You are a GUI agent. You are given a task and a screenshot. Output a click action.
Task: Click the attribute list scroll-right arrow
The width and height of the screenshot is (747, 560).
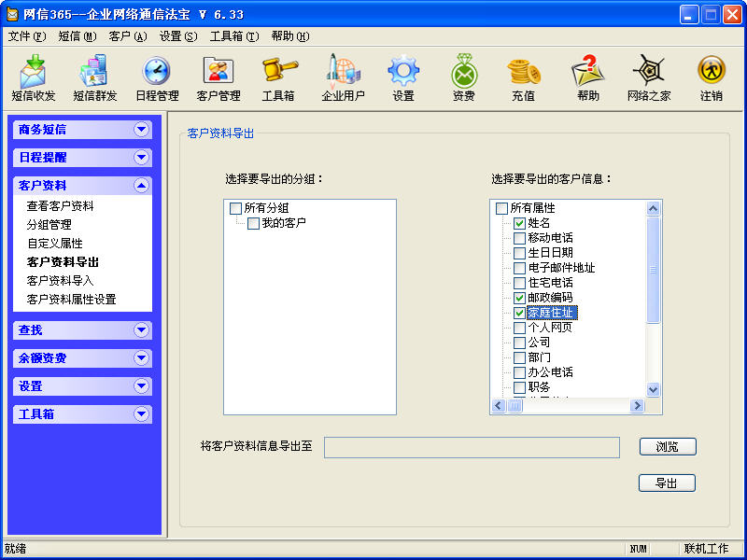tap(637, 405)
